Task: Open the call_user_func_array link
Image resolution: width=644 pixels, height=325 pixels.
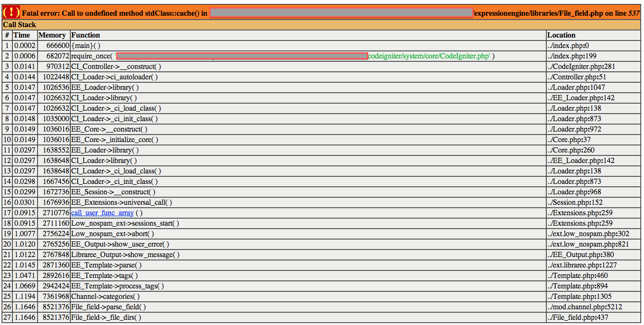Action: [102, 213]
